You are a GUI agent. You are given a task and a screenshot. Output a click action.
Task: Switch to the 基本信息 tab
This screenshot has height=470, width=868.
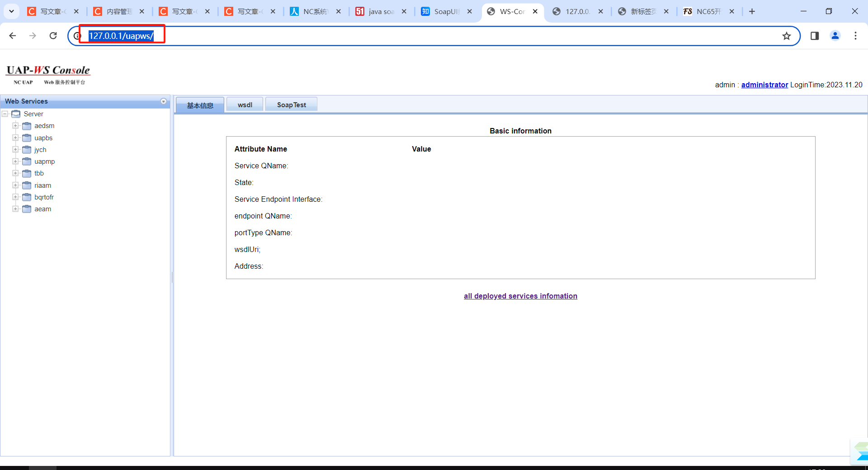coord(200,105)
